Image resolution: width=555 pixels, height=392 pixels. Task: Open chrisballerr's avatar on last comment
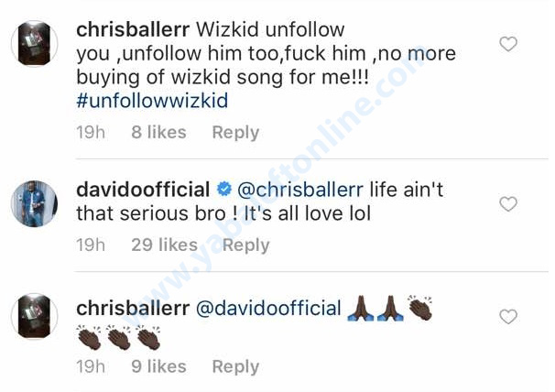point(34,316)
